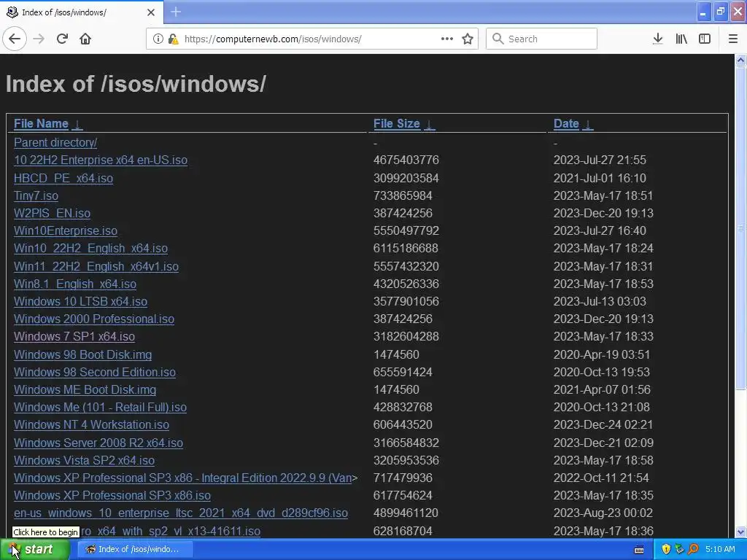Click the network tray icon beside shield
This screenshot has height=560, width=747.
679,550
